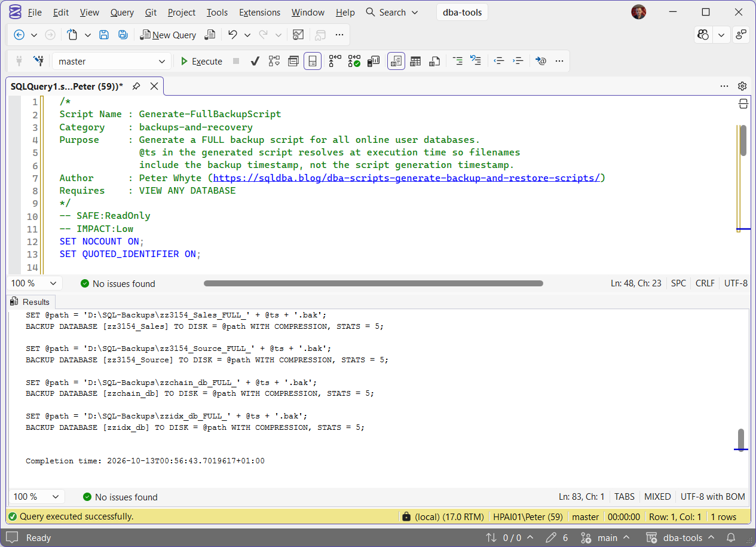Undo the last edit

click(x=232, y=35)
